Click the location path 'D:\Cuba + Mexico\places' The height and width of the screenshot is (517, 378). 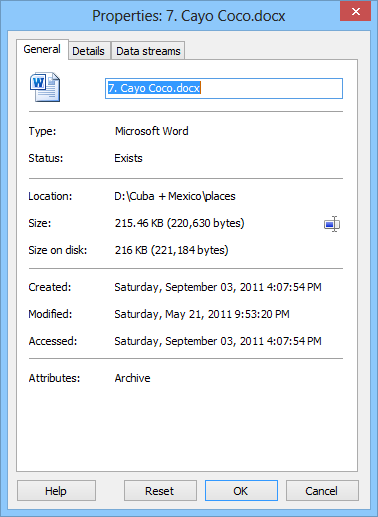click(x=175, y=196)
